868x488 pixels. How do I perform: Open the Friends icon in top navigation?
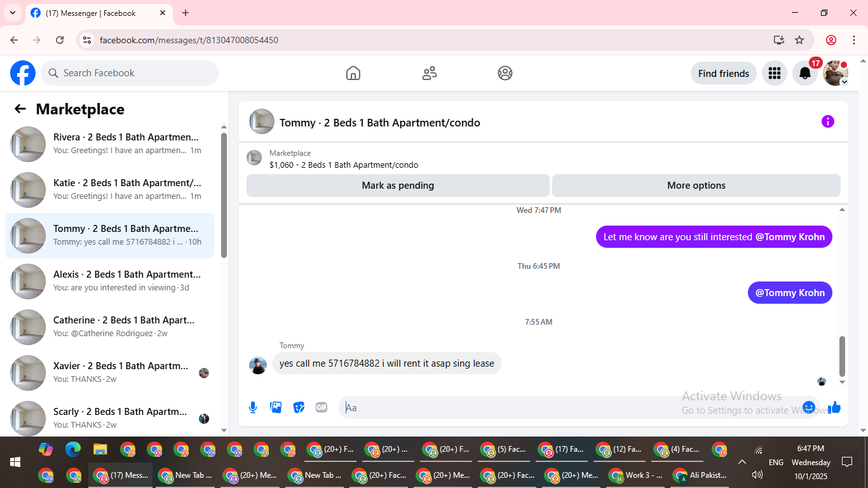point(430,73)
